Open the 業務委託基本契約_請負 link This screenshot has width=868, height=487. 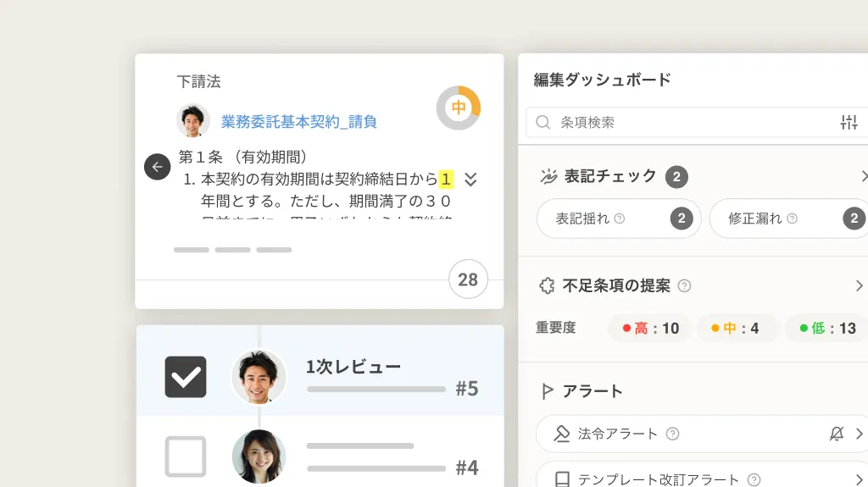[299, 121]
